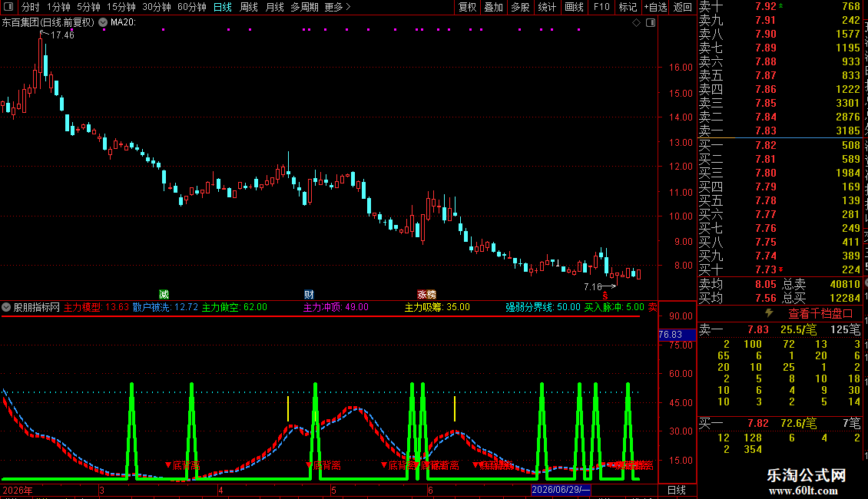Add stock with +自选 button
This screenshot has width=868, height=499.
pos(656,7)
